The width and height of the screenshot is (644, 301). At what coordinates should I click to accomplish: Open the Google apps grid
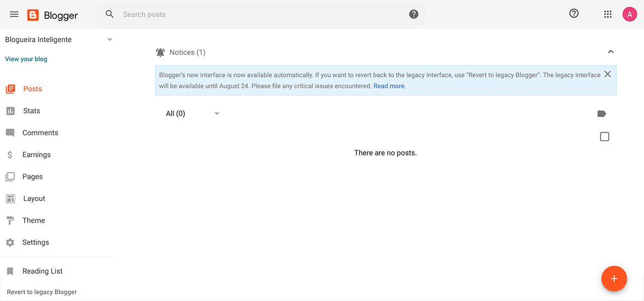607,14
